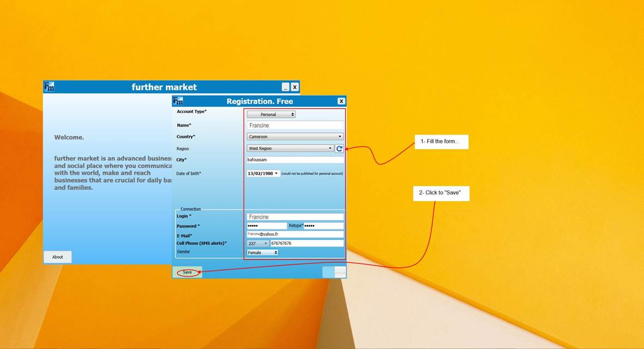Click the "Login *" label
The height and width of the screenshot is (349, 644).
pyautogui.click(x=184, y=216)
